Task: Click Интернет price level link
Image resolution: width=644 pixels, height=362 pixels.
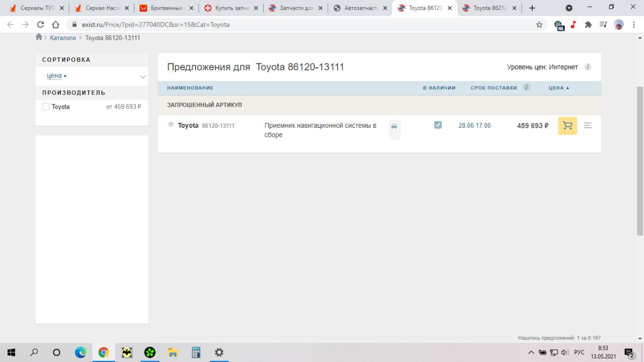Action: (x=563, y=67)
